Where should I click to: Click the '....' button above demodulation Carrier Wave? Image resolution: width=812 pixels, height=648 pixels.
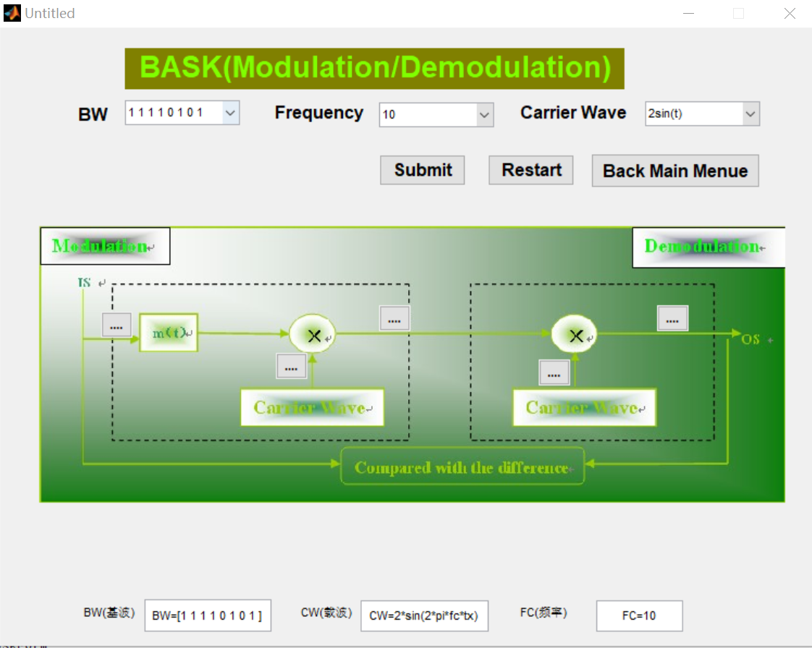pos(554,373)
